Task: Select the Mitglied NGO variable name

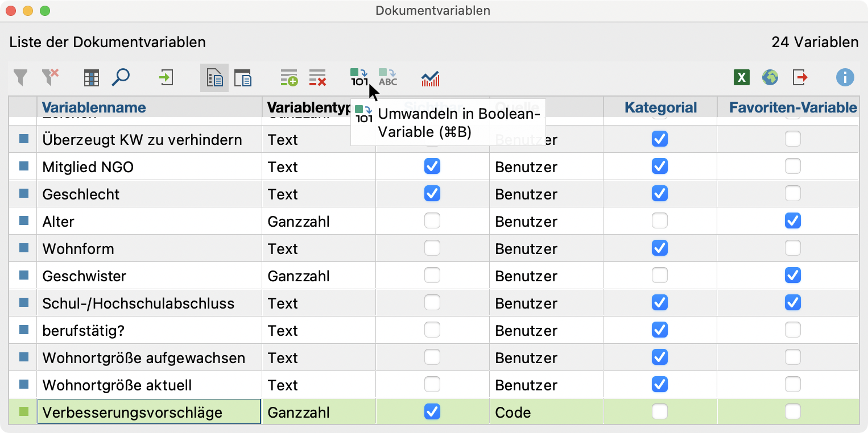Action: pyautogui.click(x=88, y=166)
